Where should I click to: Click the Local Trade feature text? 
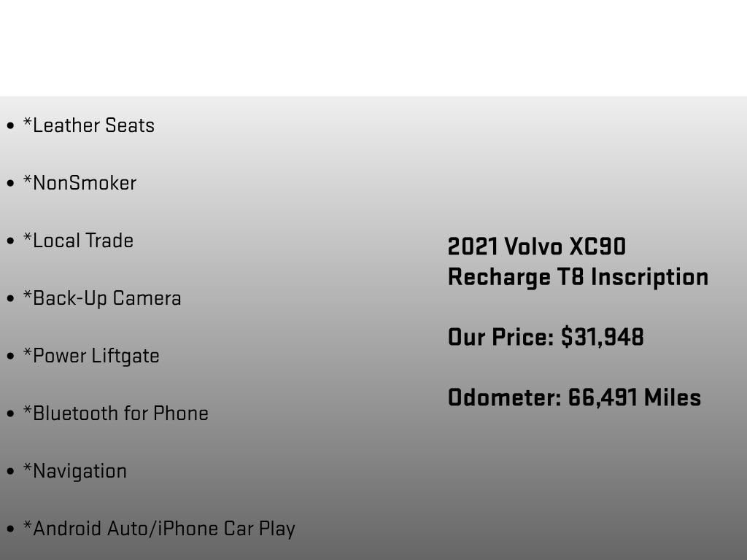pyautogui.click(x=78, y=241)
